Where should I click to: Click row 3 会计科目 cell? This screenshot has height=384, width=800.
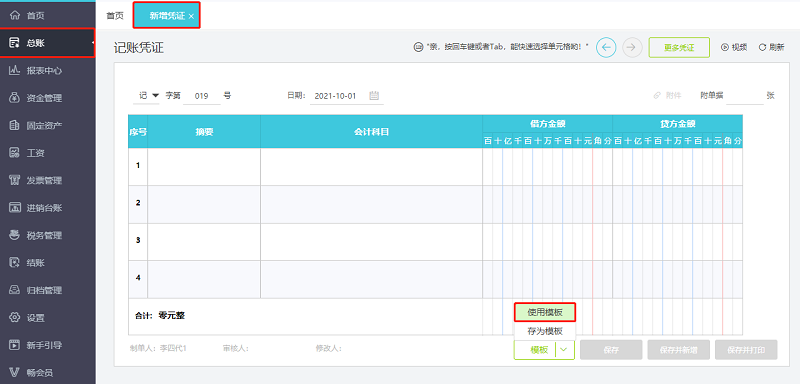pos(371,242)
